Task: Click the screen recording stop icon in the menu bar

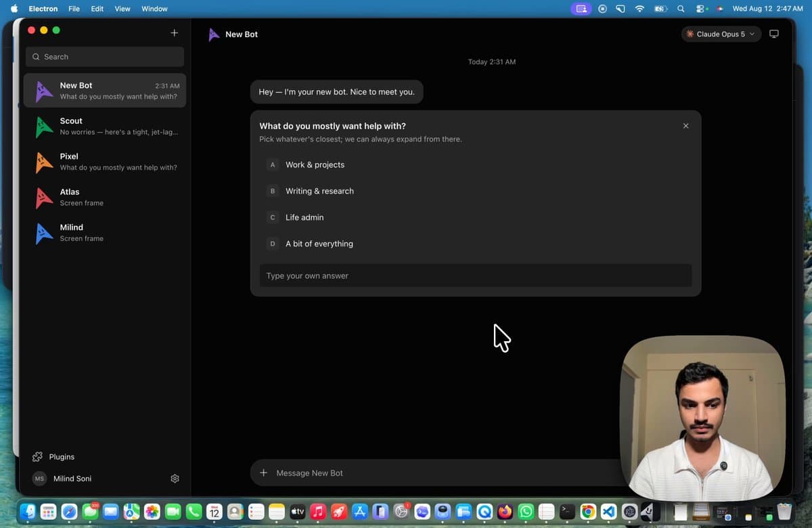Action: point(602,9)
